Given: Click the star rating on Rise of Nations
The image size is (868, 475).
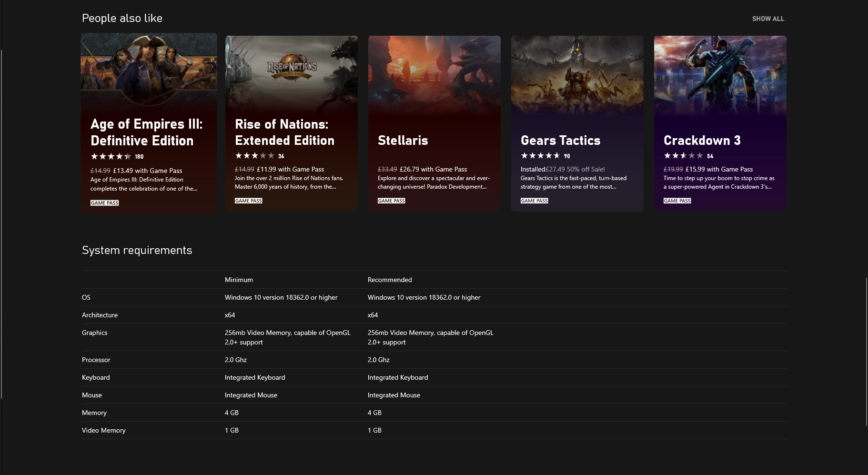Looking at the screenshot, I should click(254, 156).
